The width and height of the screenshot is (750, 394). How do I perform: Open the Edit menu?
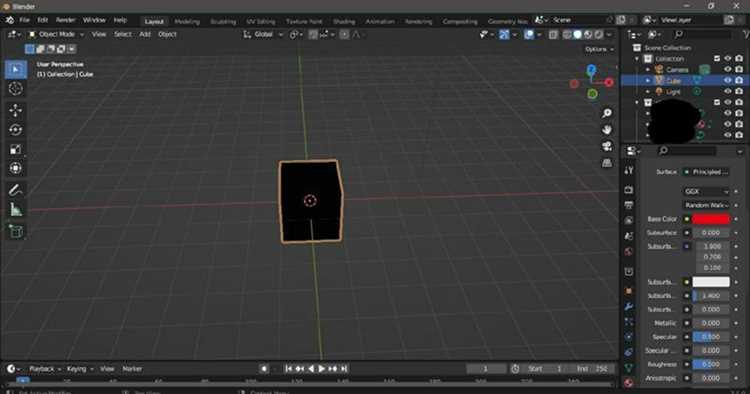pyautogui.click(x=43, y=20)
